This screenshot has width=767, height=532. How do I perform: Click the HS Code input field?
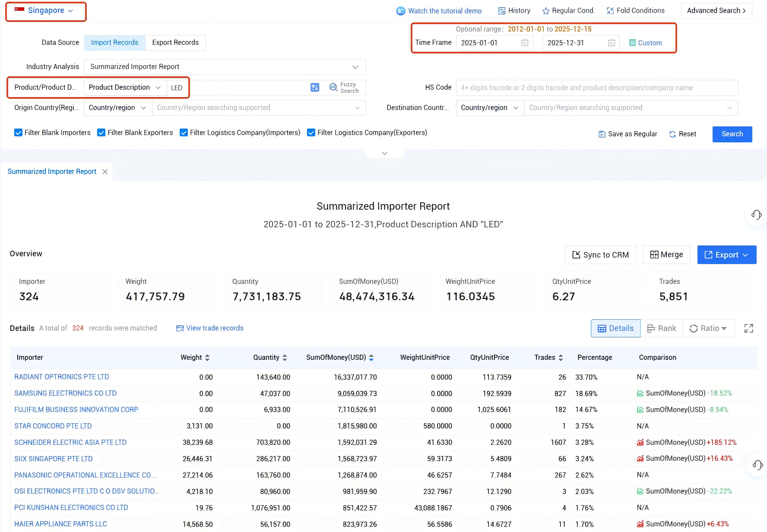pyautogui.click(x=597, y=88)
